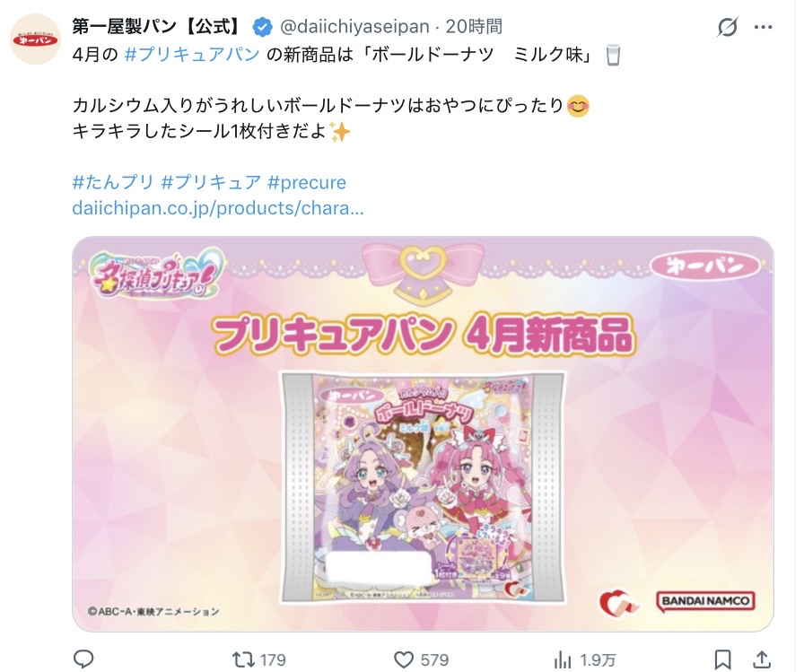Open the #たんプリ hashtag

[113, 182]
